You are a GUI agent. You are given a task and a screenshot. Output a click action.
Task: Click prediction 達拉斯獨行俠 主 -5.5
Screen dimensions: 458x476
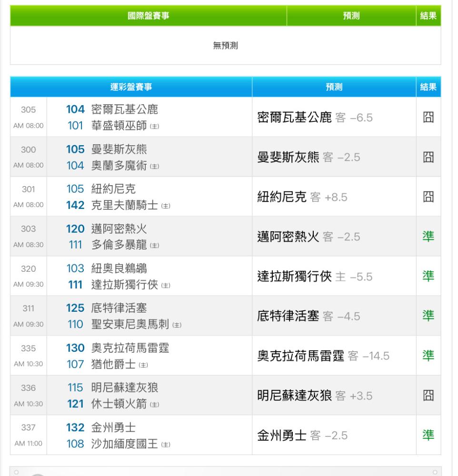315,277
